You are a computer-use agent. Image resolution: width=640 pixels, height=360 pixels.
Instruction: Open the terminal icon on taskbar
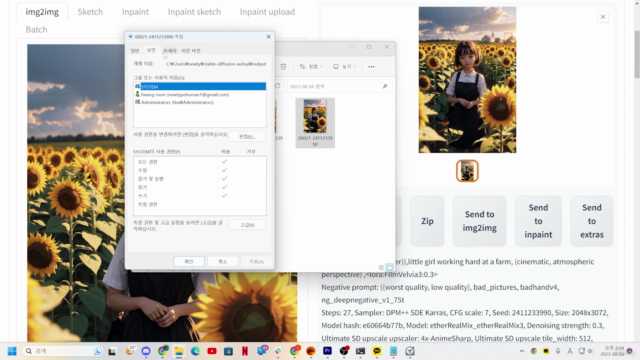point(360,351)
